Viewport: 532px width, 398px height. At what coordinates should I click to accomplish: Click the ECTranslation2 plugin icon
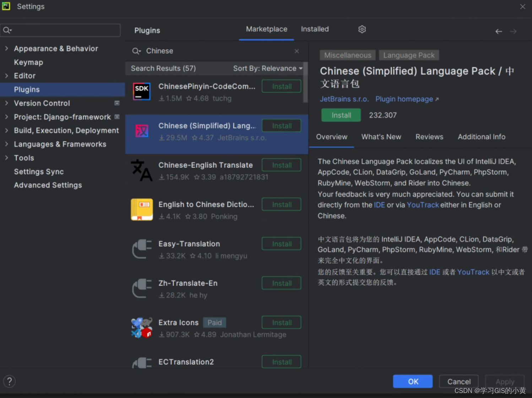pos(142,363)
